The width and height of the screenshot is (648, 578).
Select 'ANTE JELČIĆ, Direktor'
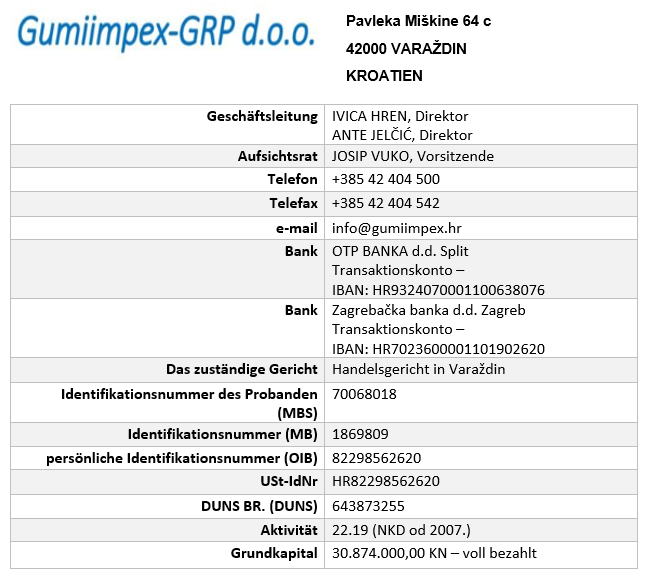(x=402, y=136)
